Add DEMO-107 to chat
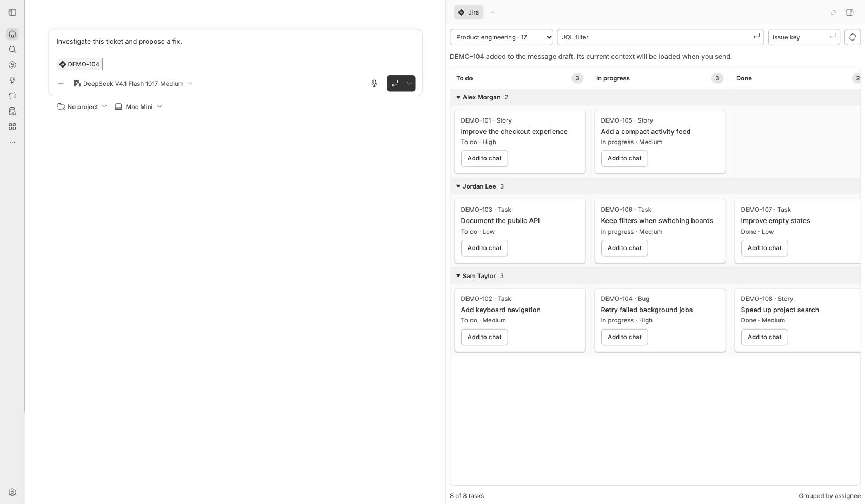 point(764,248)
